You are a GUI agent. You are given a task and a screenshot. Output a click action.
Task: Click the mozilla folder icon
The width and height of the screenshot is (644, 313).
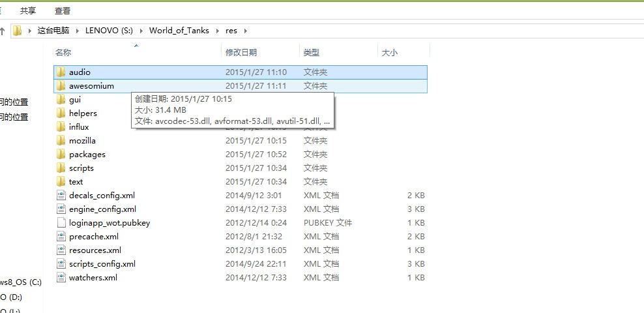61,140
